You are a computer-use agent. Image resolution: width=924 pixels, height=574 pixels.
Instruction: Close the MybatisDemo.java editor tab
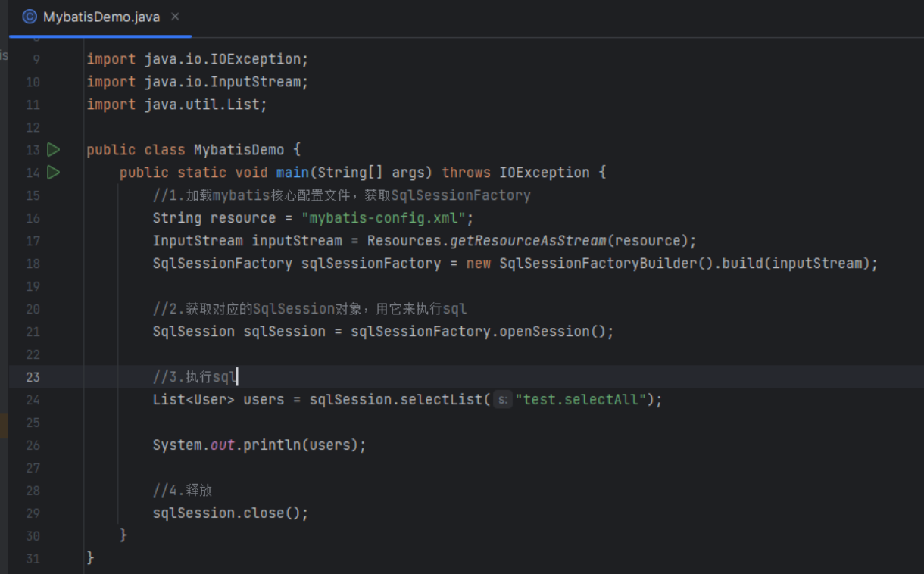coord(176,17)
